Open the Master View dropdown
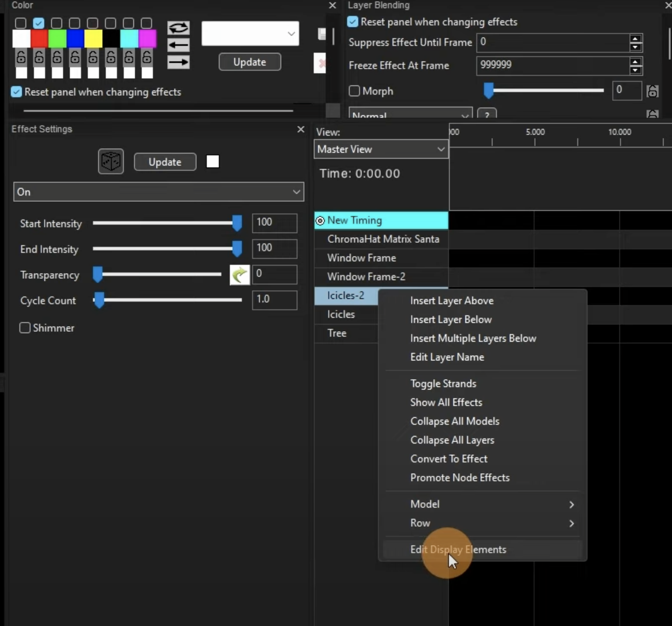Image resolution: width=672 pixels, height=626 pixels. point(380,149)
